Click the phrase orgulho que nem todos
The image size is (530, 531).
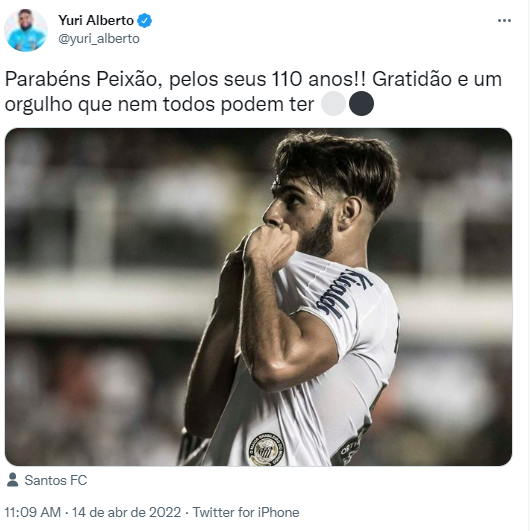(x=110, y=104)
